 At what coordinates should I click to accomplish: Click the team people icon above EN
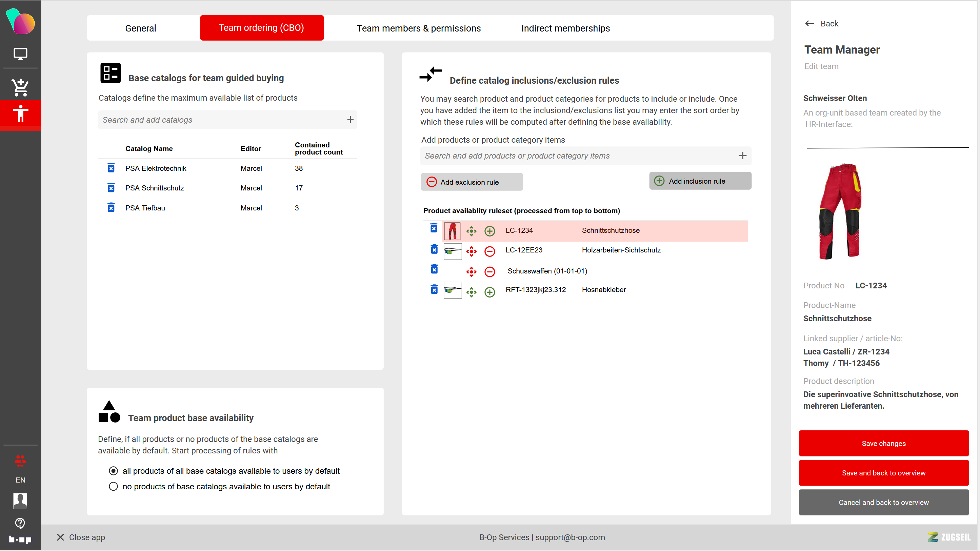(20, 461)
